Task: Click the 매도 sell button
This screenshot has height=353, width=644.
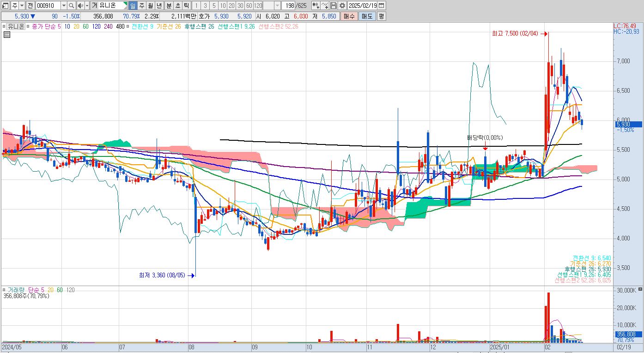Action: (x=367, y=16)
